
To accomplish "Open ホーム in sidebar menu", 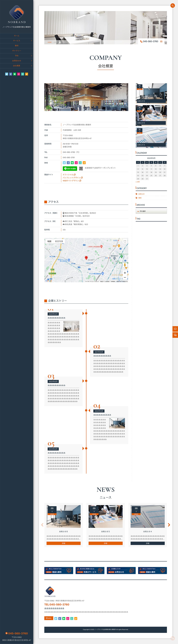I will (x=17, y=36).
